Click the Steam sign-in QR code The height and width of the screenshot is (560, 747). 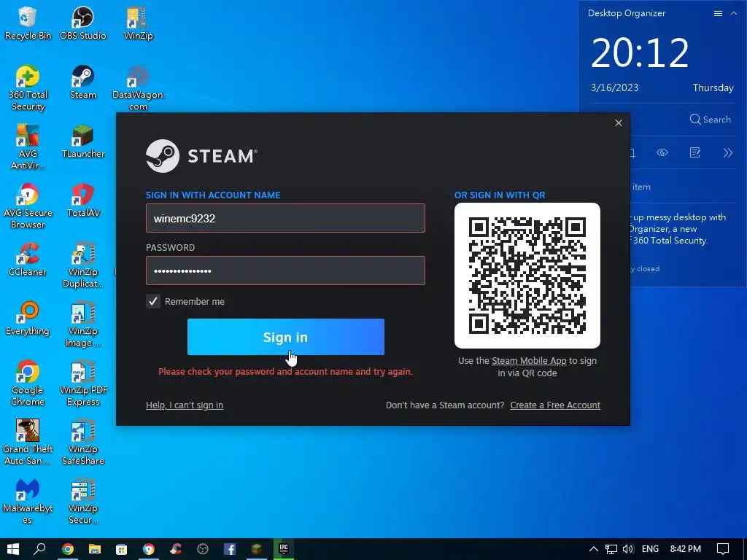[527, 276]
